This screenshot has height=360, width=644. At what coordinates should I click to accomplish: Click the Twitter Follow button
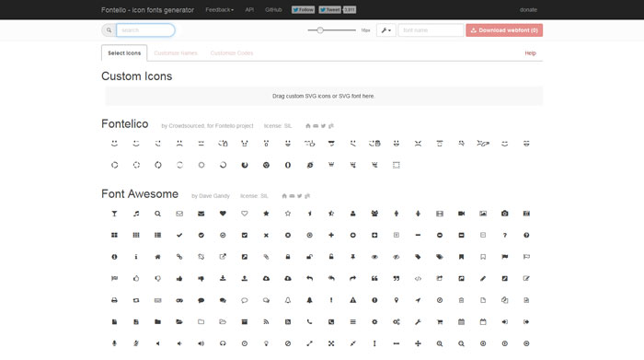303,10
